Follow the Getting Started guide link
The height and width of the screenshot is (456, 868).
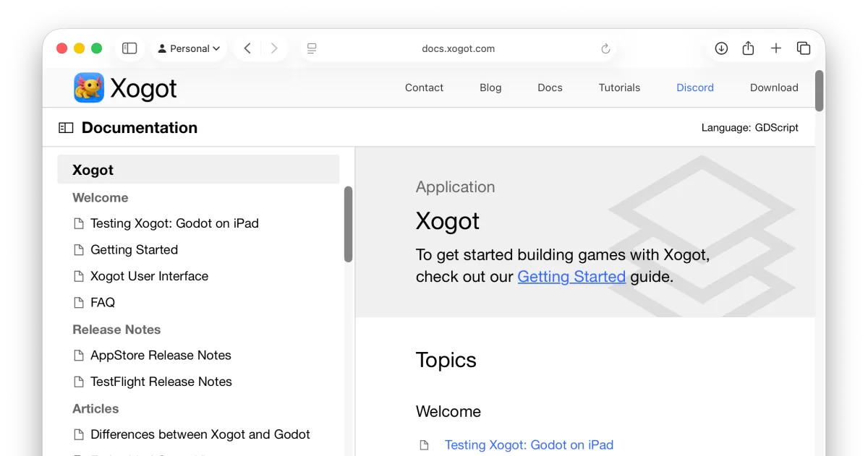pyautogui.click(x=571, y=276)
